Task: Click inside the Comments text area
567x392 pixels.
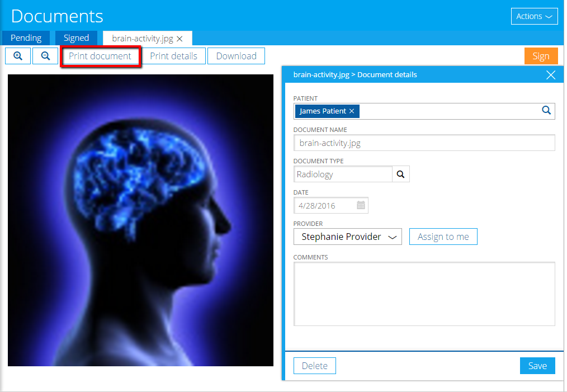Action: point(424,294)
